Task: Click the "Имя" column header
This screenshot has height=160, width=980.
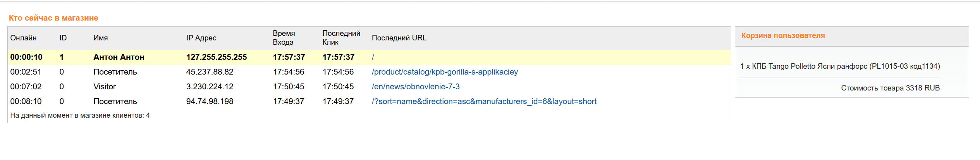Action: [x=101, y=38]
